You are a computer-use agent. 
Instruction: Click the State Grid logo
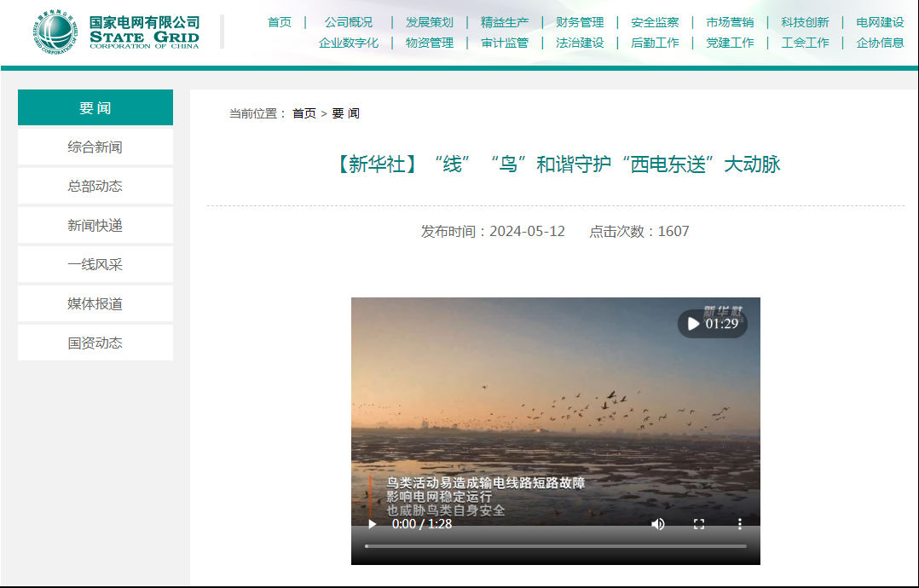point(118,32)
